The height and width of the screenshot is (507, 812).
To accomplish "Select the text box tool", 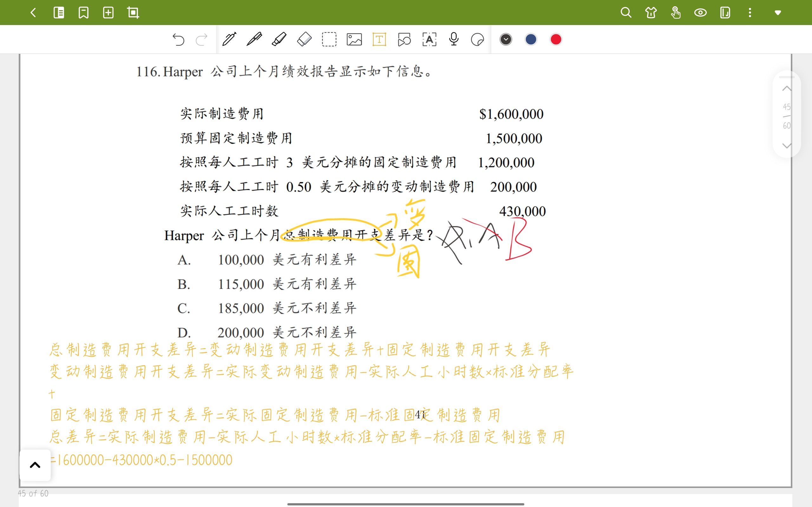I will click(379, 39).
